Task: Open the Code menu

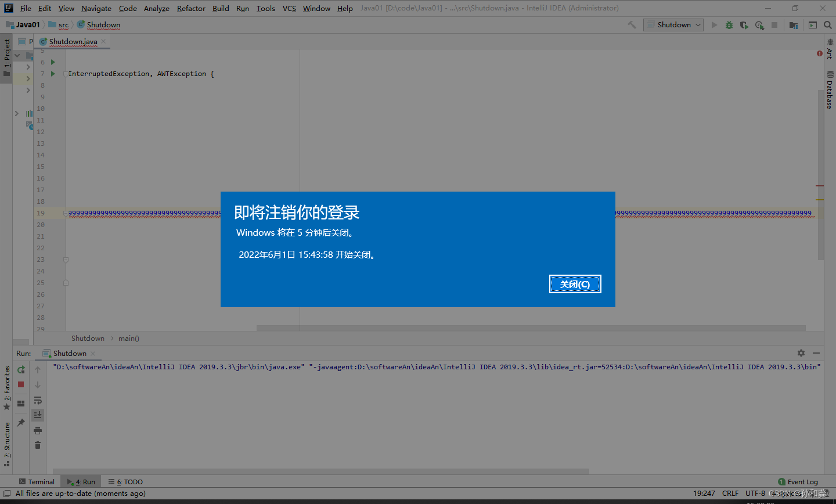Action: click(128, 8)
